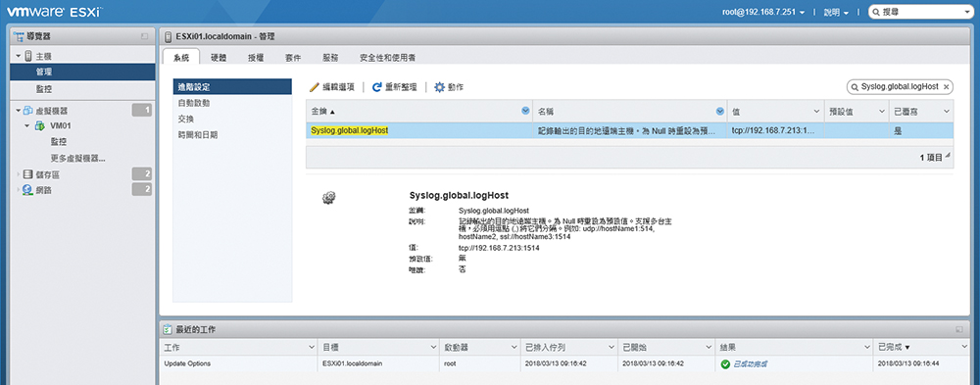The height and width of the screenshot is (385, 980).
Task: Click the pencil Edit option icon
Action: tap(315, 87)
